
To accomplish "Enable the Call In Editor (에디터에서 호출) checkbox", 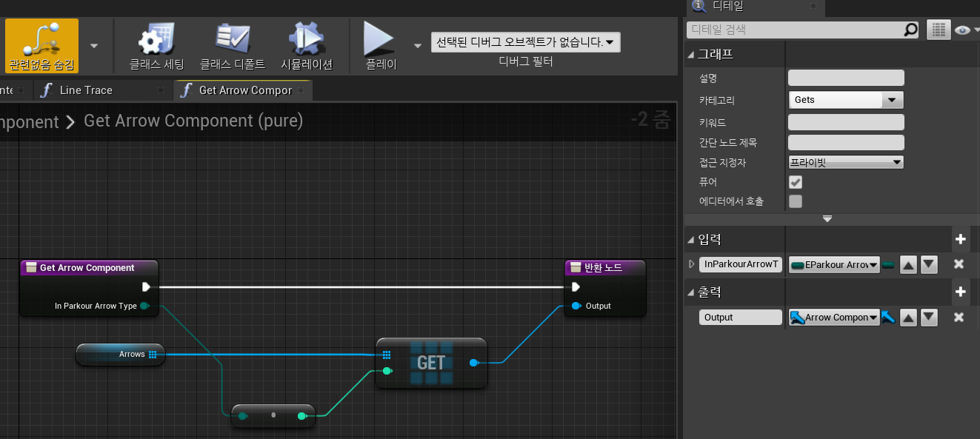I will tap(796, 201).
